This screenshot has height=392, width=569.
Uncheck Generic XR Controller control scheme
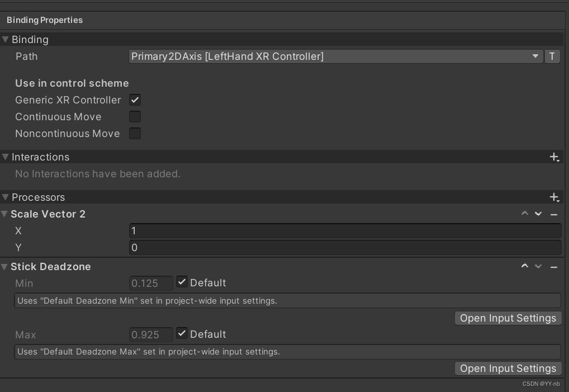click(x=135, y=100)
